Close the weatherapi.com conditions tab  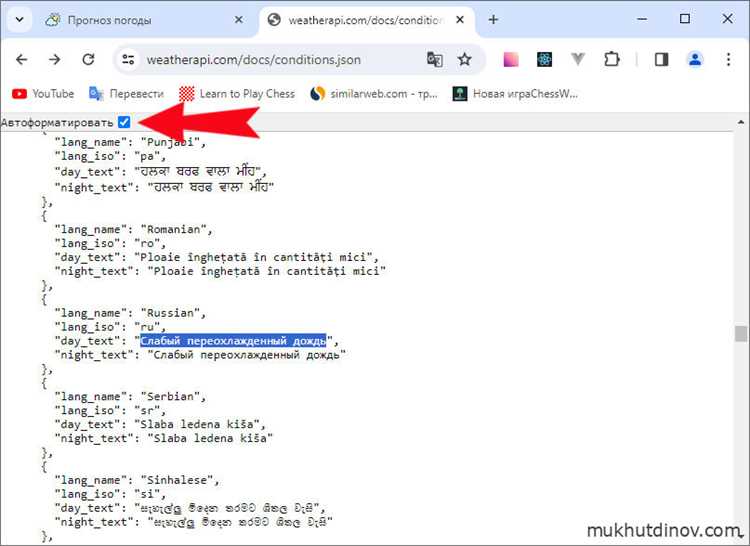click(460, 20)
